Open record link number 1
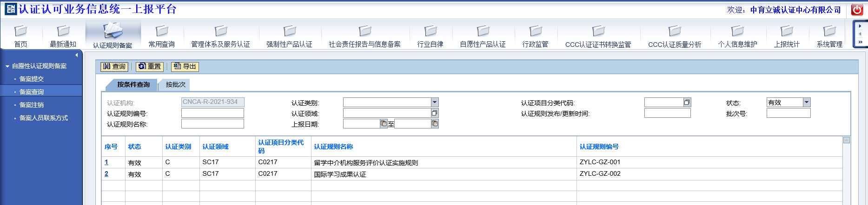868x205 pixels. [106, 162]
